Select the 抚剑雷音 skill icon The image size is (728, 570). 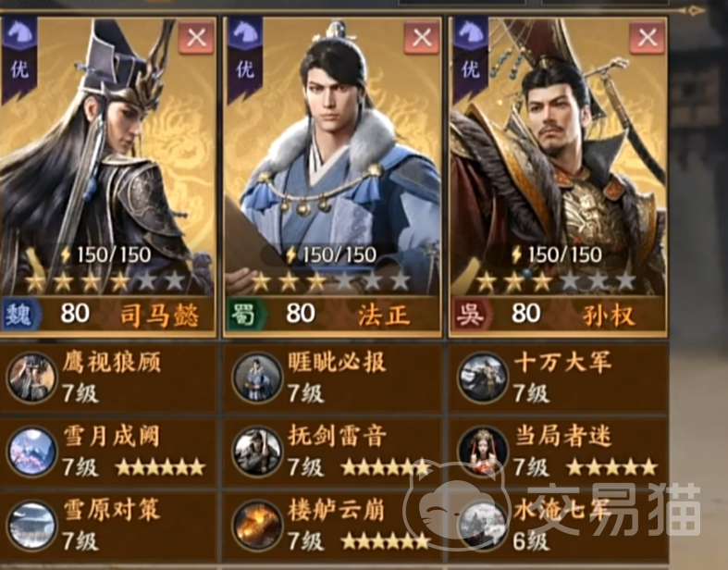(x=257, y=452)
